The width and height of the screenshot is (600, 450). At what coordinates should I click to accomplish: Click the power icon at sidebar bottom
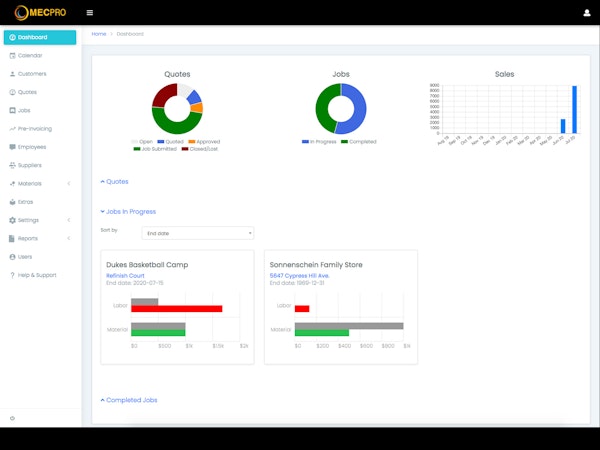[12, 417]
